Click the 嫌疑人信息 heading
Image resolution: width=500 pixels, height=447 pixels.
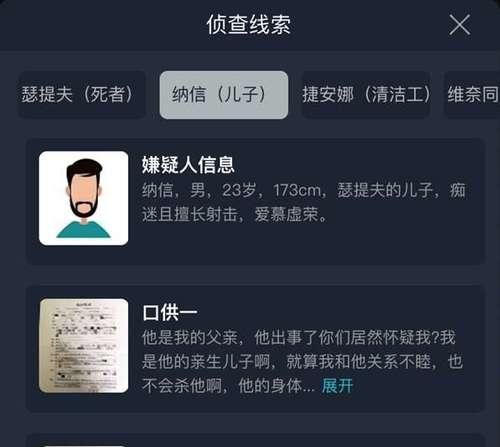pyautogui.click(x=188, y=165)
